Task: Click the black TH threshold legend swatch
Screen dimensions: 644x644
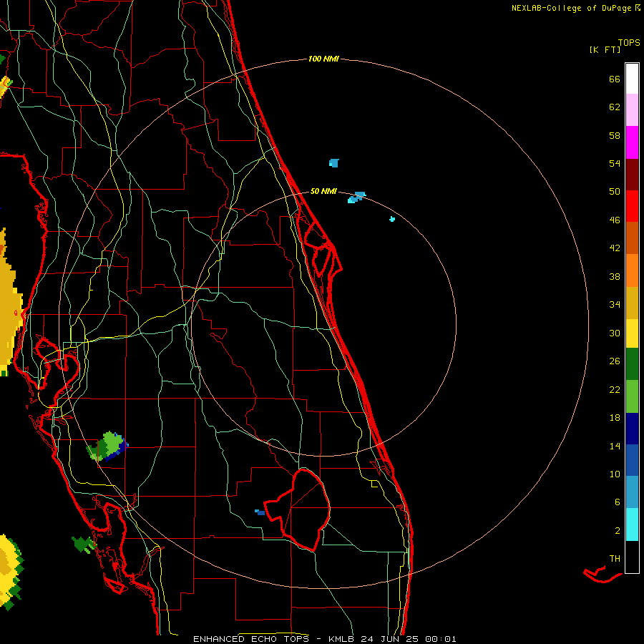Action: (x=632, y=557)
